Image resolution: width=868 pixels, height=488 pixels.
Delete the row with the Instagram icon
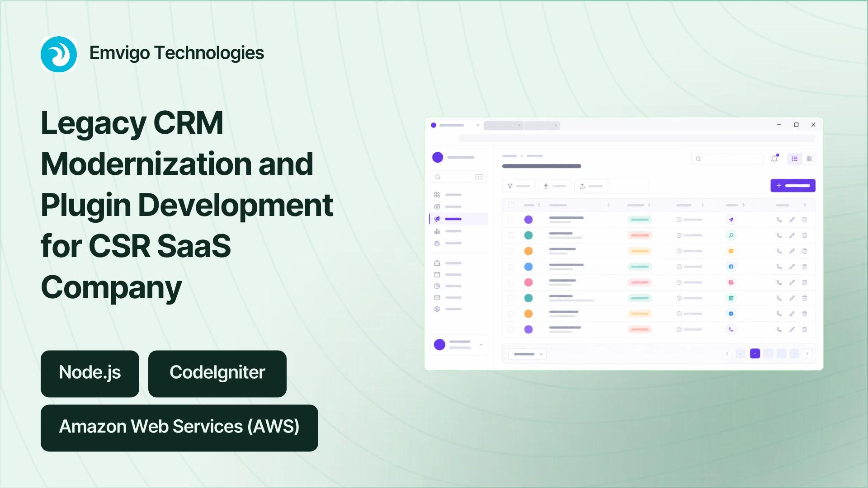point(805,282)
